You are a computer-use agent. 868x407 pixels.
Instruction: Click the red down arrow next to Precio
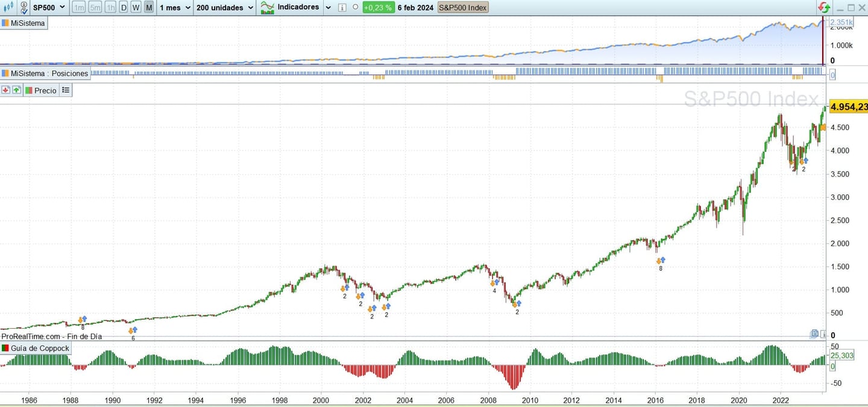click(6, 90)
